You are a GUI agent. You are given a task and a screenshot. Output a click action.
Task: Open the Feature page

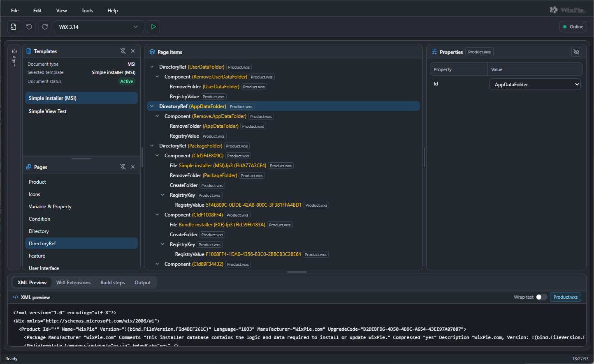tap(81, 256)
